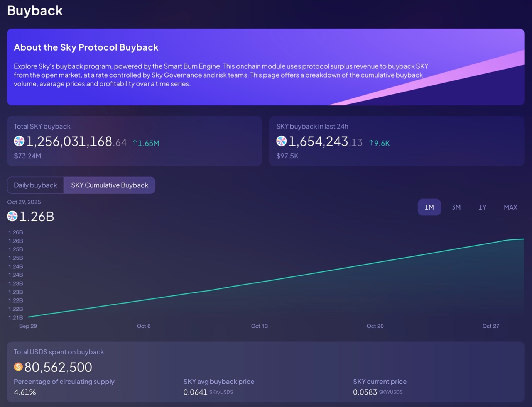Image resolution: width=532 pixels, height=407 pixels.
Task: Click the Oct 20 x-axis date label
Action: coord(375,326)
